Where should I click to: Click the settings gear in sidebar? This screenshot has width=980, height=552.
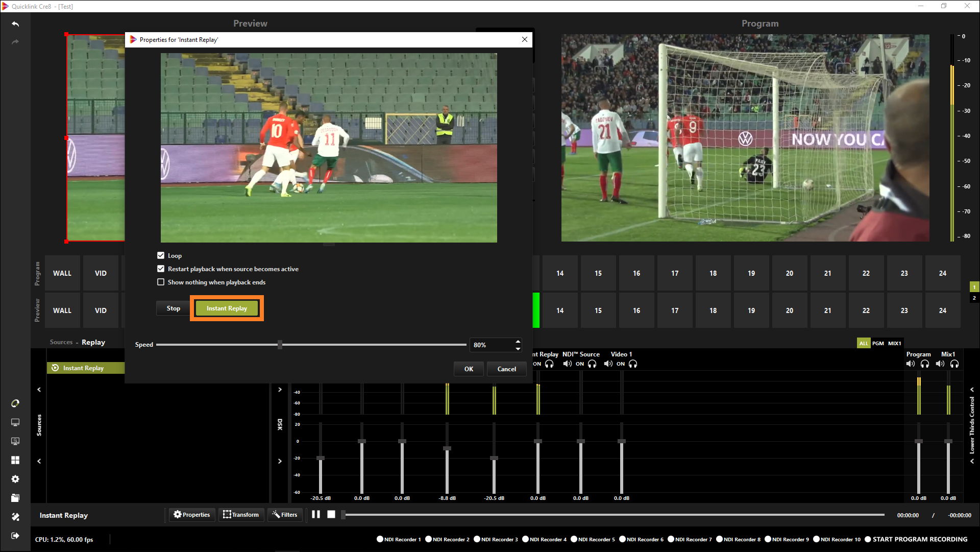coord(15,479)
